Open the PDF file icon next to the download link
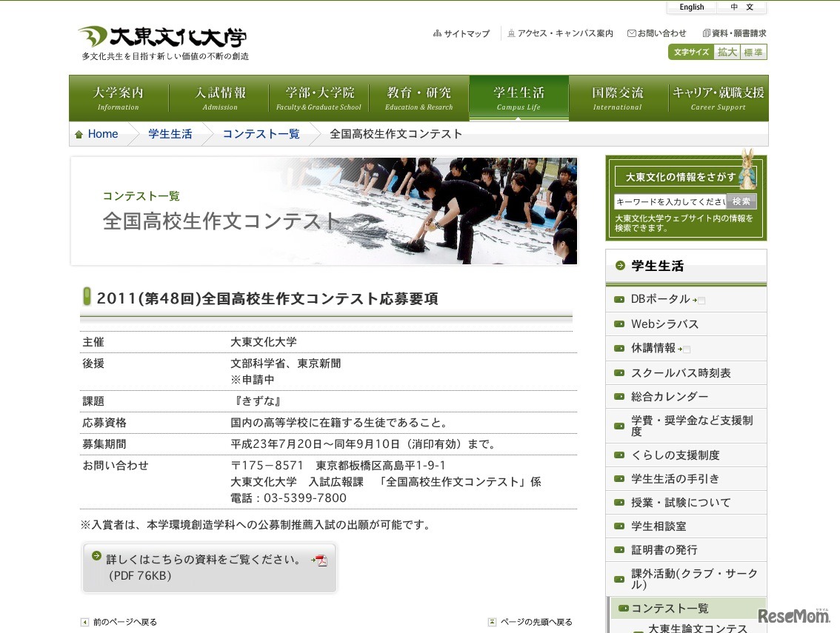 click(x=321, y=562)
